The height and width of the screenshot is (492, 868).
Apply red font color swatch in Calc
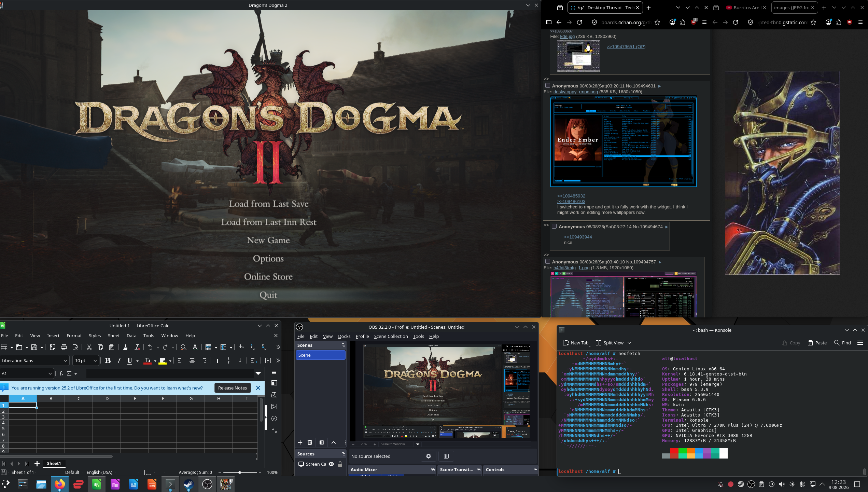click(148, 361)
